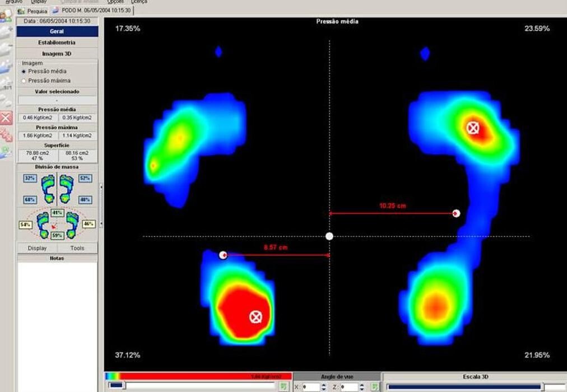This screenshot has height=392, width=567.
Task: Click the top patient icon in left toolbar
Action: point(6,15)
